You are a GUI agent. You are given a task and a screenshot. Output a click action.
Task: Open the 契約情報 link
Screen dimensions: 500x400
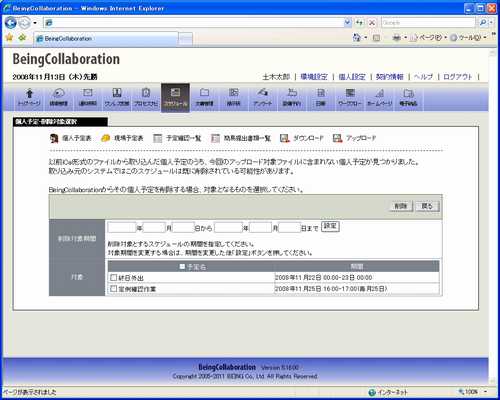pyautogui.click(x=390, y=77)
